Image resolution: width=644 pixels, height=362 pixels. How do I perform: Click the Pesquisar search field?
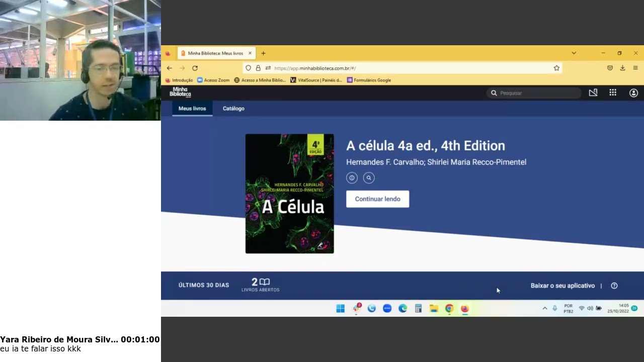click(534, 93)
